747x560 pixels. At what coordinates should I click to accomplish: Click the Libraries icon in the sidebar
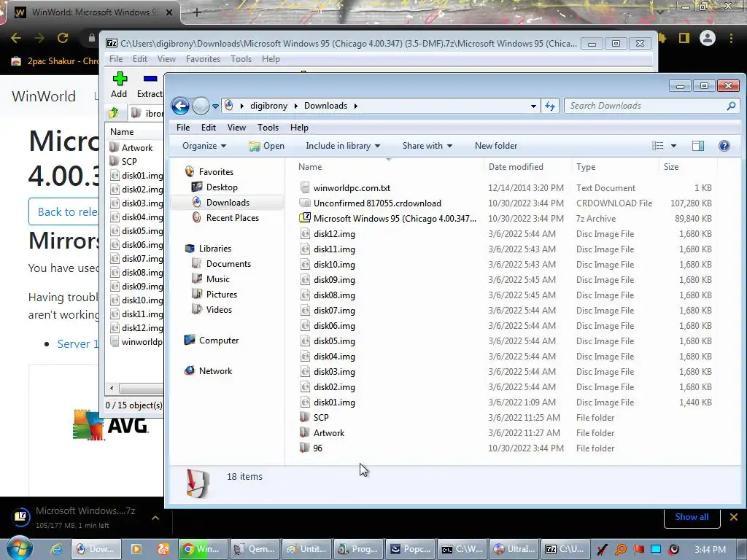coord(190,249)
